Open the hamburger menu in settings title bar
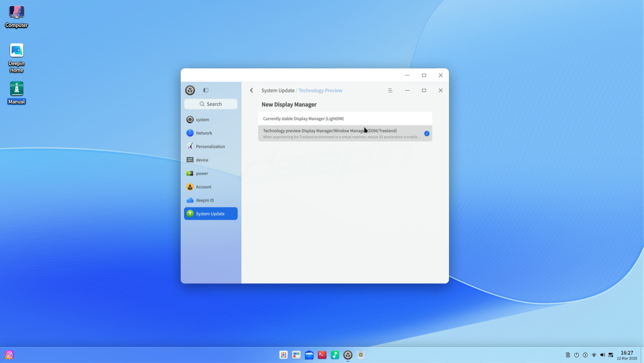 tap(390, 90)
